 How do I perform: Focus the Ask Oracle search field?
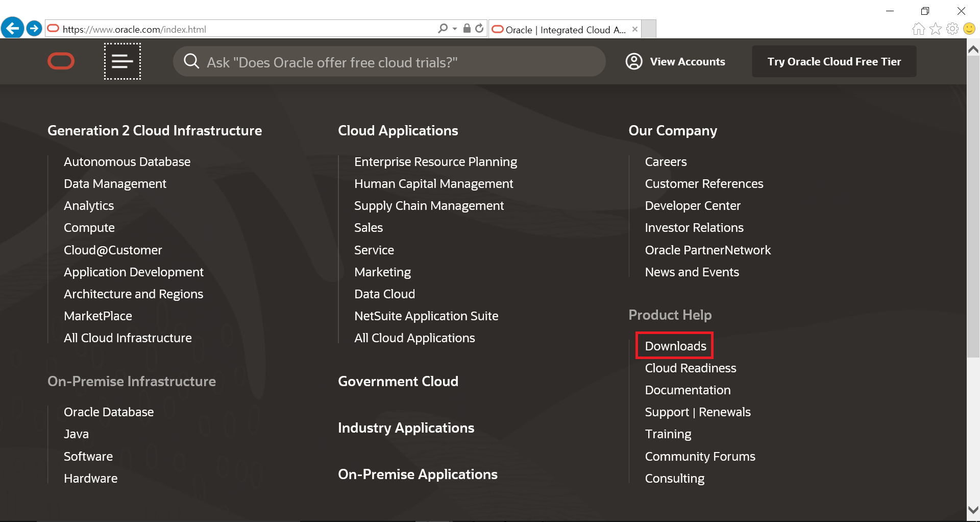[389, 61]
